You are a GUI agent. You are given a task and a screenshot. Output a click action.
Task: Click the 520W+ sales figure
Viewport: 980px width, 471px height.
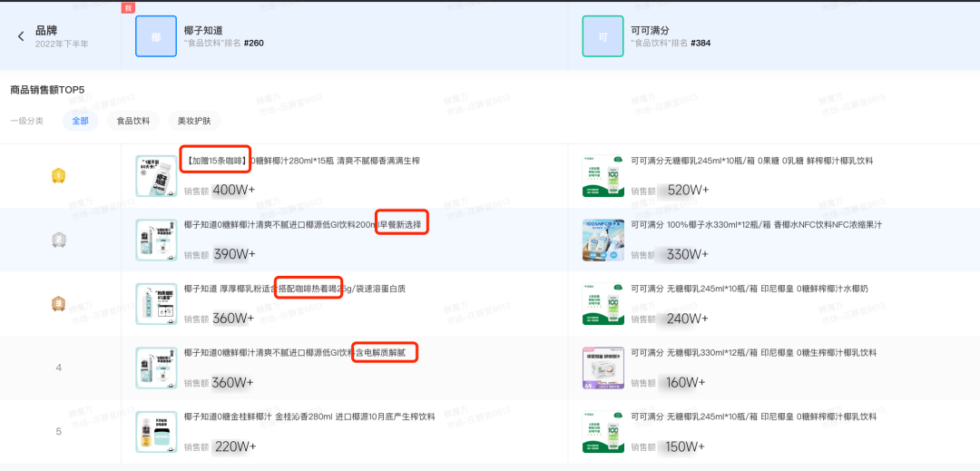688,190
